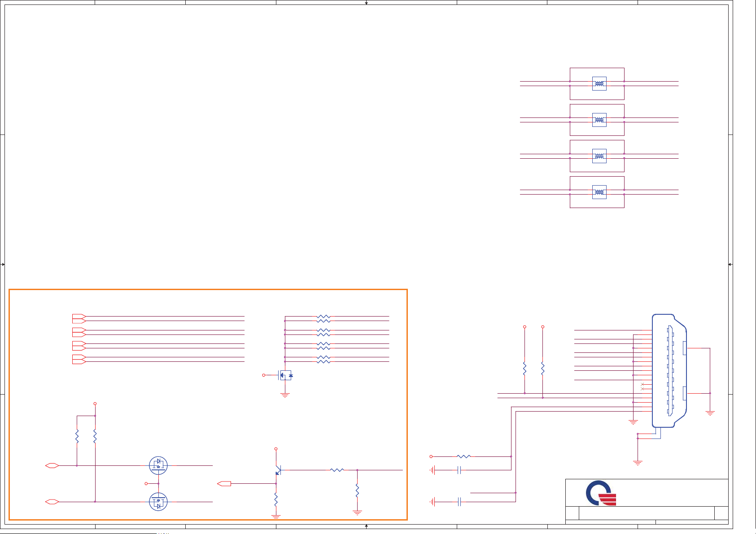
Task: Select the upper capacitor near the logo
Action: 459,470
